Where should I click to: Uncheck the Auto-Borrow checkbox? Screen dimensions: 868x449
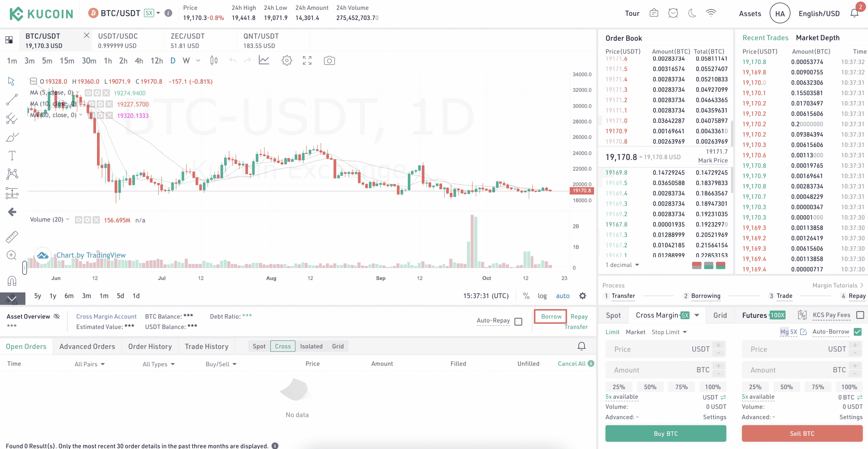pyautogui.click(x=857, y=332)
